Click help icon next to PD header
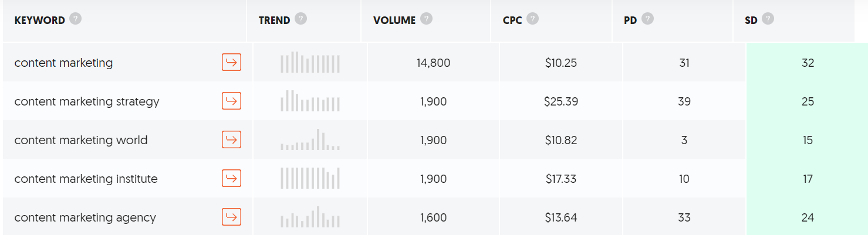 click(647, 19)
